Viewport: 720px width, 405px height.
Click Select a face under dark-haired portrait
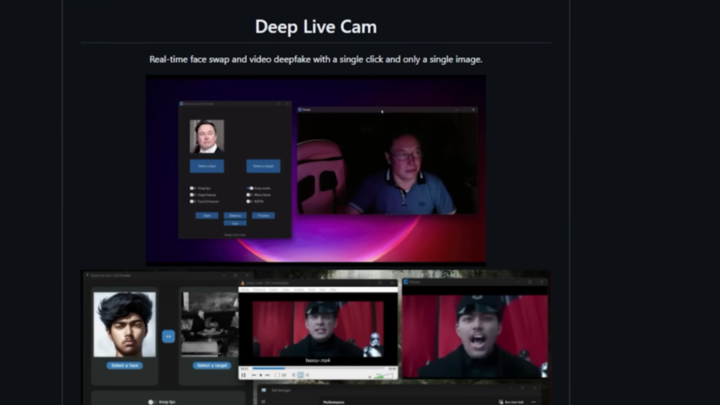click(x=124, y=366)
